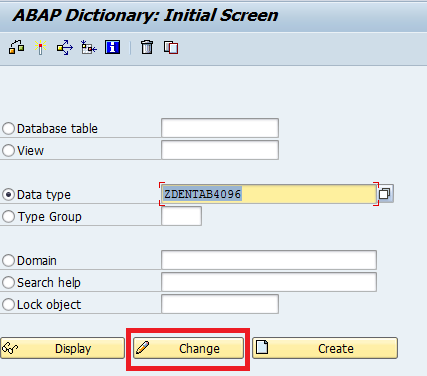This screenshot has width=427, height=376.
Task: Select the Data type radio button
Action: point(8,194)
